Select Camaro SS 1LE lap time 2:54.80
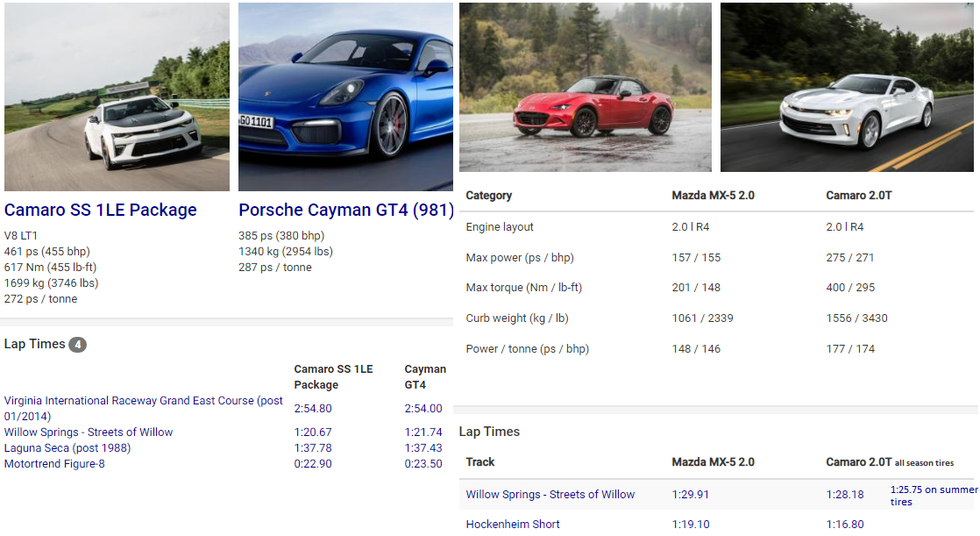 pyautogui.click(x=313, y=409)
